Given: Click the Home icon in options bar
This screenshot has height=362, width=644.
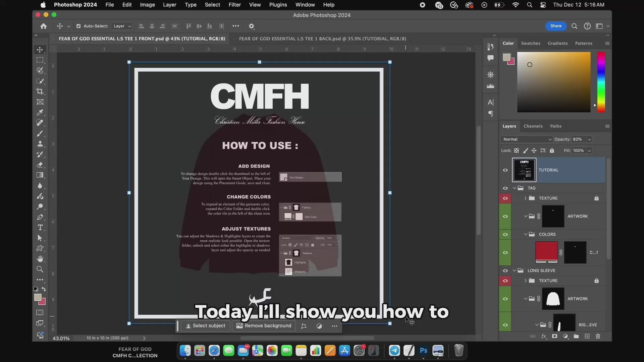Looking at the screenshot, I should click(43, 26).
